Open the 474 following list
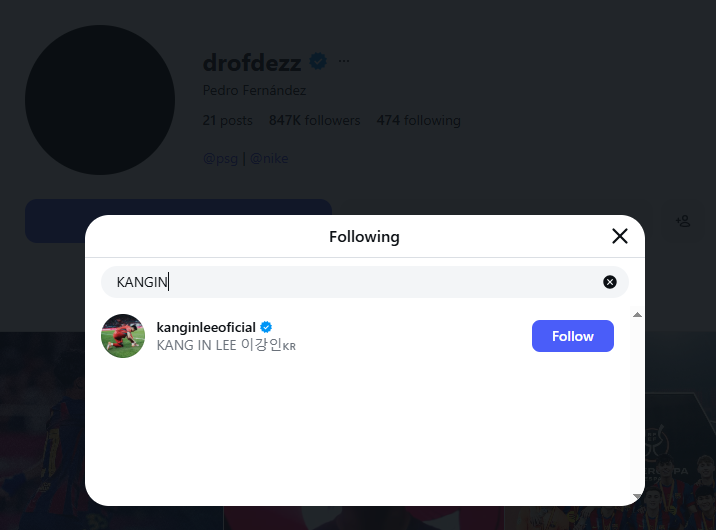Image resolution: width=716 pixels, height=530 pixels. pyautogui.click(x=418, y=120)
